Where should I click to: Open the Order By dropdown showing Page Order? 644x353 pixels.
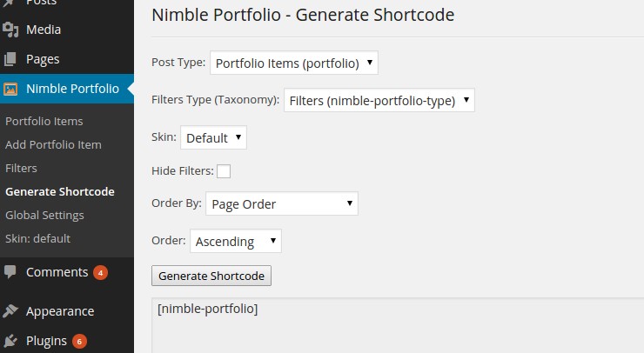click(282, 203)
